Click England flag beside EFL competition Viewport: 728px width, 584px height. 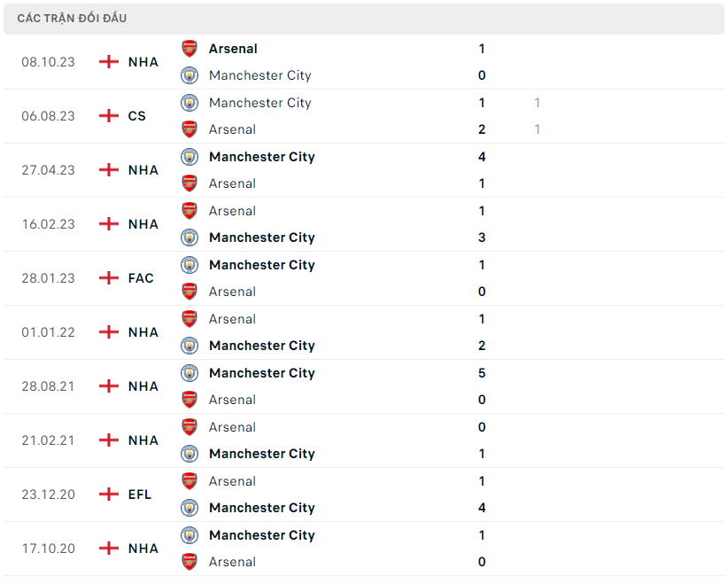[x=109, y=494]
